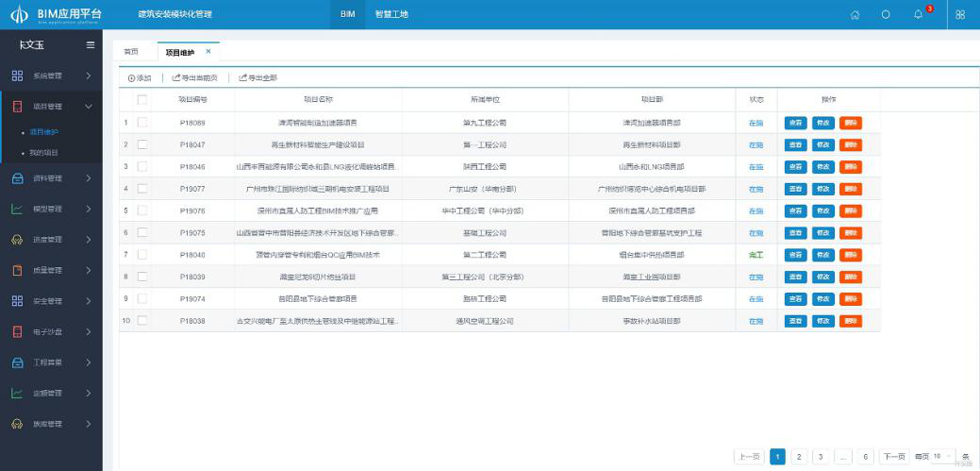Click the 添加 add button with plus icon
Viewport: 980px width, 471px height.
(140, 77)
